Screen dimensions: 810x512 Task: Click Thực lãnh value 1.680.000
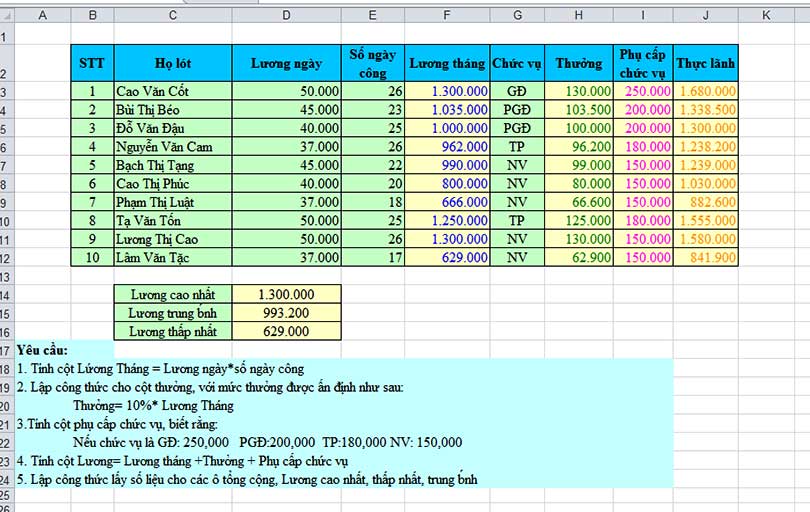pos(706,91)
